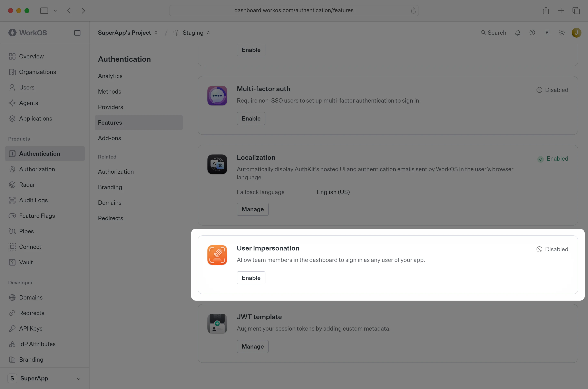This screenshot has height=389, width=588.
Task: Open Redirects under Developer
Action: point(45,313)
